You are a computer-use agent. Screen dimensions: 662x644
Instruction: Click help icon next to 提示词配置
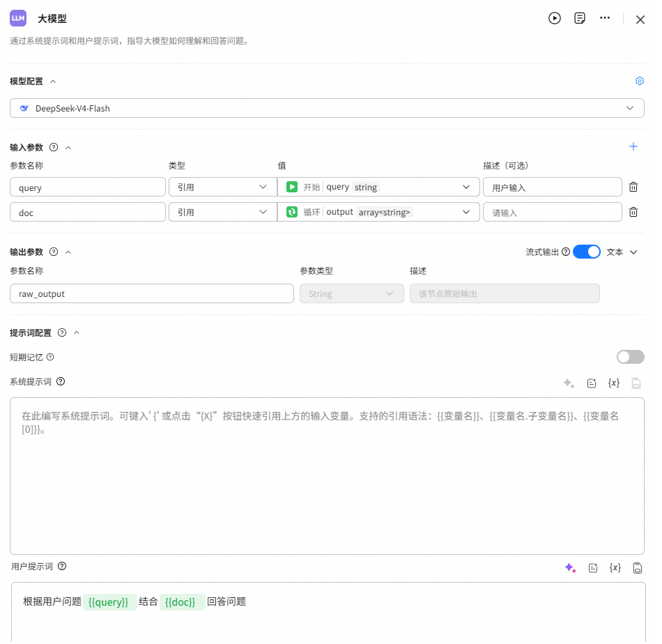(62, 332)
